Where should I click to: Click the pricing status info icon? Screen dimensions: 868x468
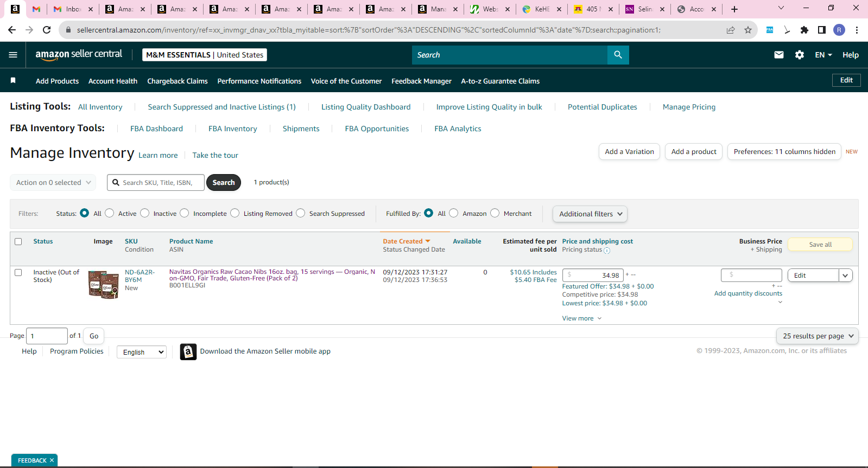[607, 251]
